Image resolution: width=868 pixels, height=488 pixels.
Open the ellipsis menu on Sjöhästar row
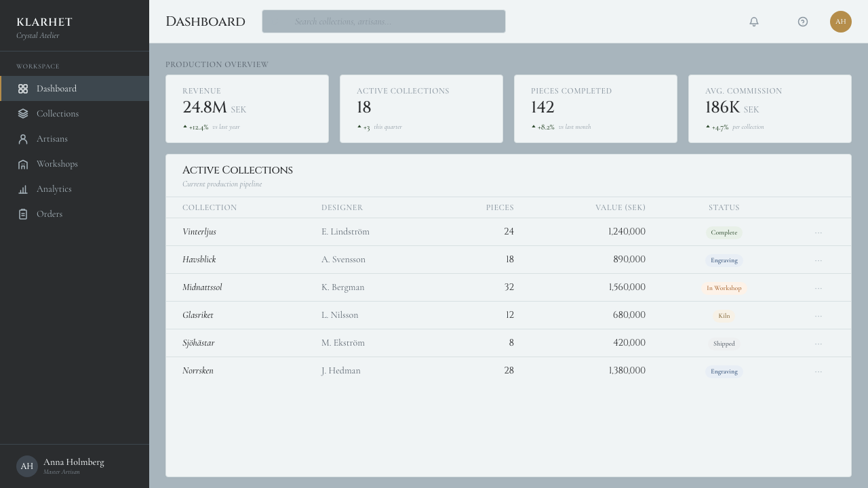tap(818, 344)
